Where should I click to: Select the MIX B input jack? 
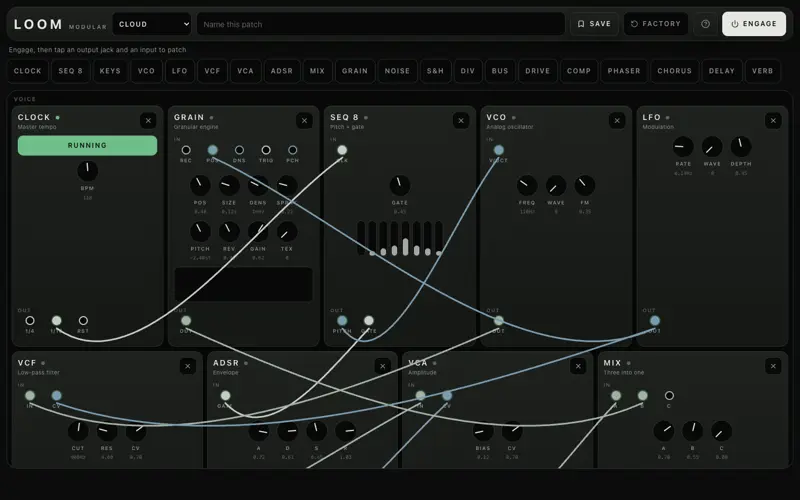click(642, 395)
